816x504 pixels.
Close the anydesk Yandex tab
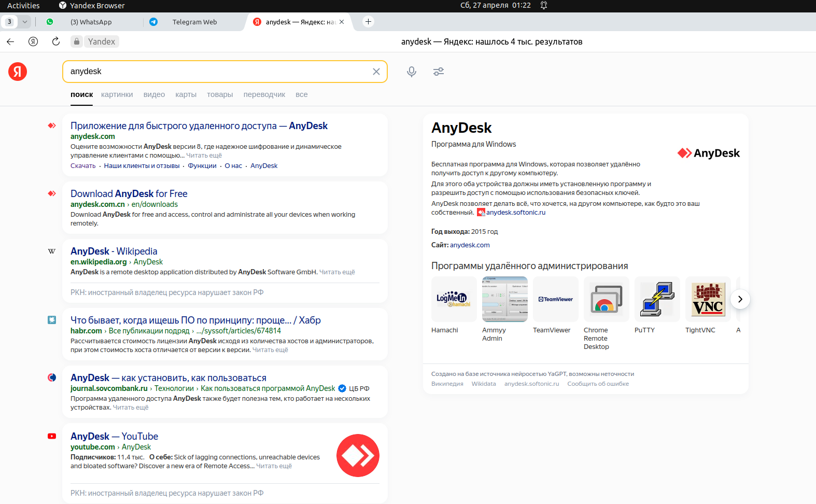[342, 22]
